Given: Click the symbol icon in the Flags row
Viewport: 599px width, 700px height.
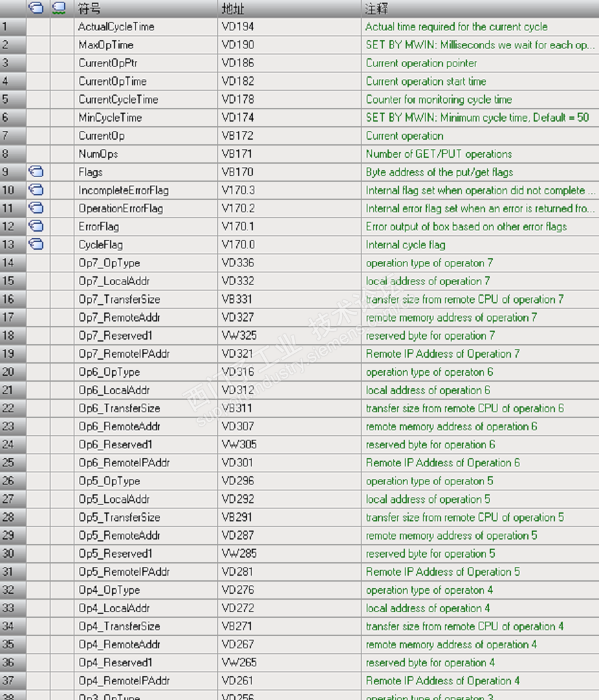Looking at the screenshot, I should click(x=36, y=171).
